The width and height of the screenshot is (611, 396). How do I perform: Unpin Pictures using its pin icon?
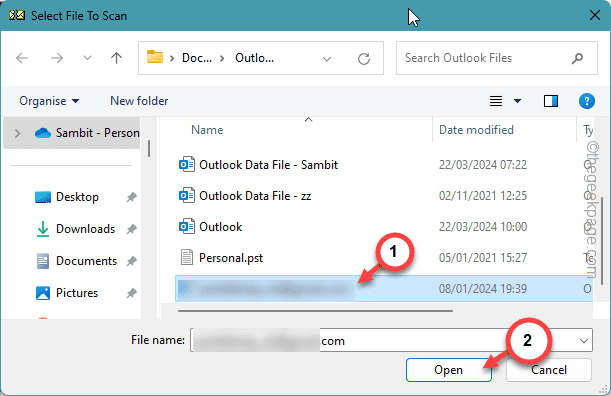132,293
